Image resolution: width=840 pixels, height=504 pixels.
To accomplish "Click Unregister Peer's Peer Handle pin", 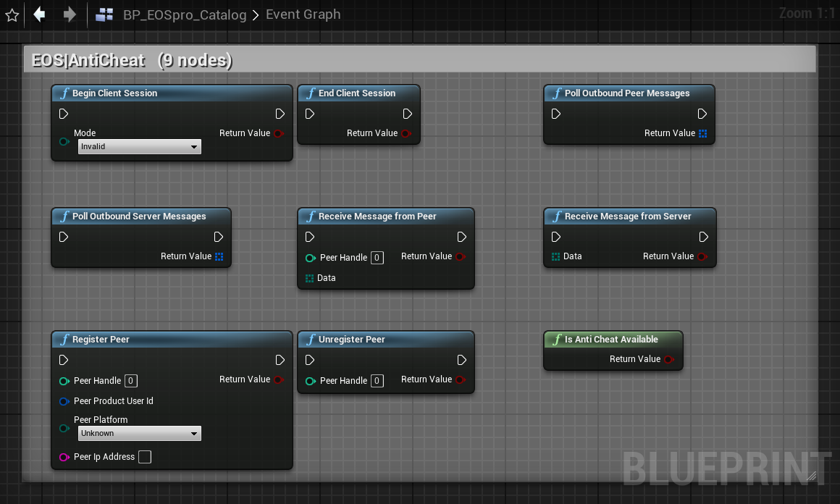I will pos(311,381).
